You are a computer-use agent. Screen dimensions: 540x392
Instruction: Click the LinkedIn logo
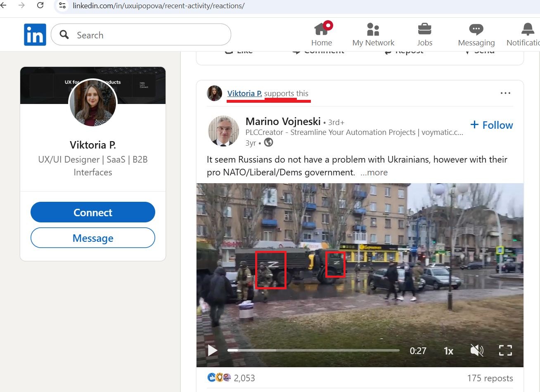click(35, 34)
